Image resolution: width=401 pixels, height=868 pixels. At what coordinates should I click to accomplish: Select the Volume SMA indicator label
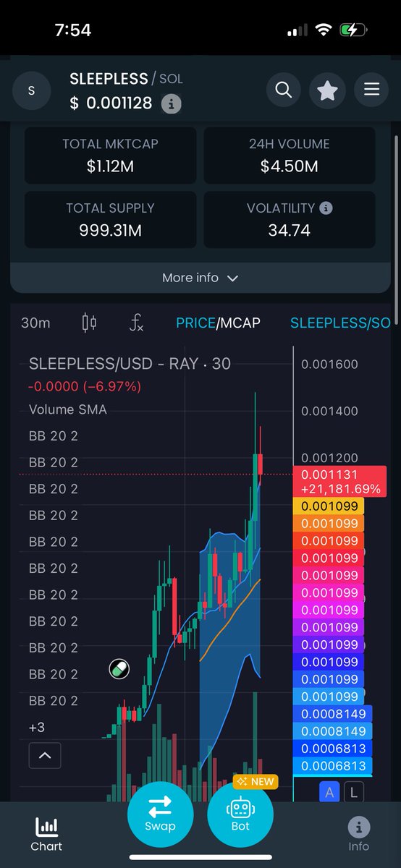pyautogui.click(x=68, y=409)
